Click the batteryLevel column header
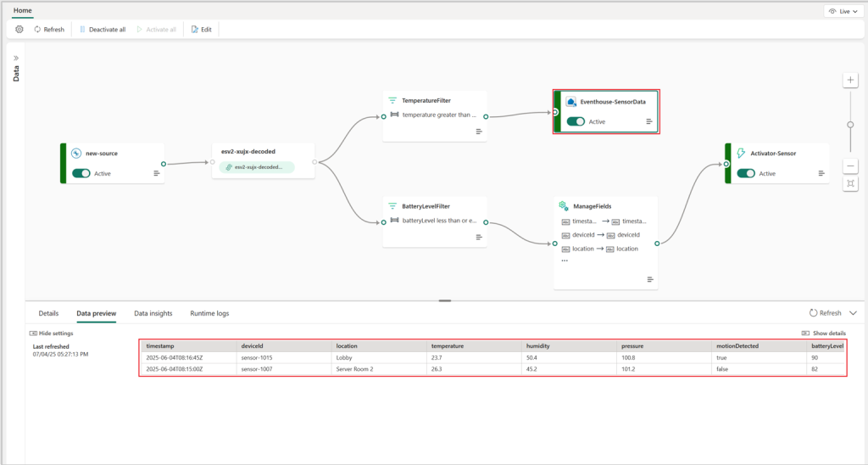This screenshot has height=465, width=868. pos(826,346)
